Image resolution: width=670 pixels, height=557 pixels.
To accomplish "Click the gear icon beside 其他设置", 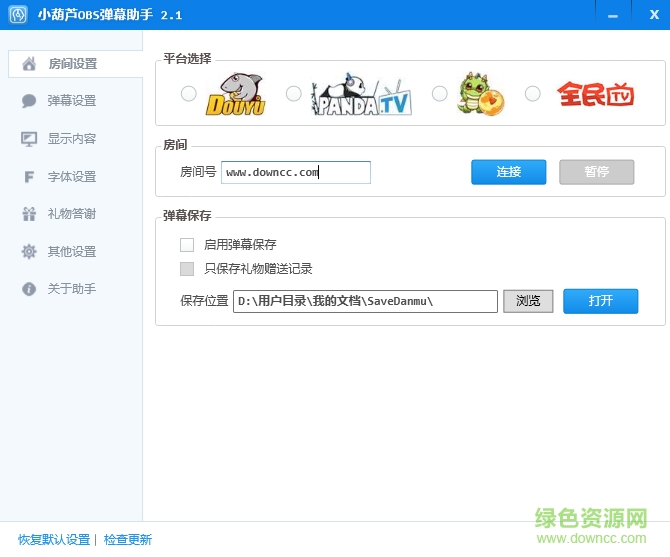I will point(29,252).
